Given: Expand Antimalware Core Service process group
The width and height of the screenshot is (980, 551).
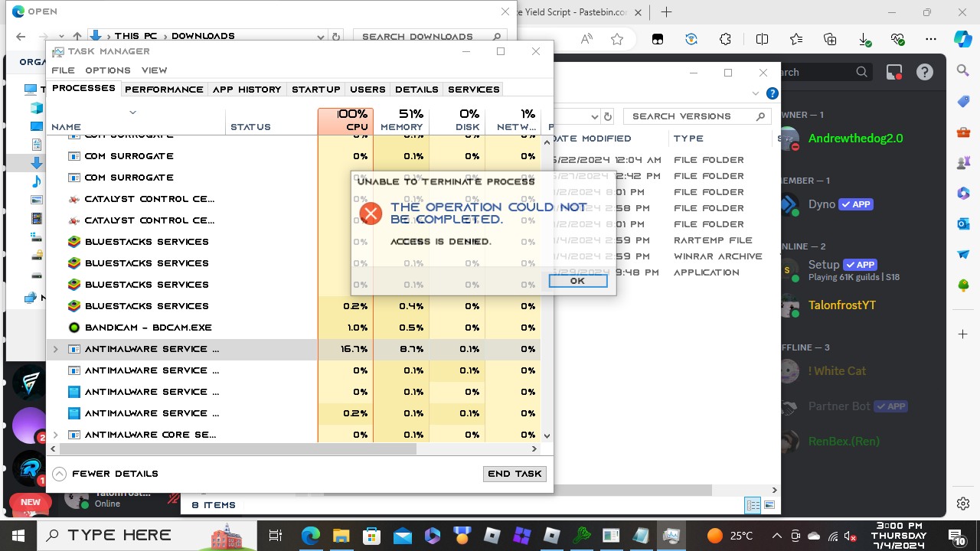Looking at the screenshot, I should pyautogui.click(x=55, y=435).
